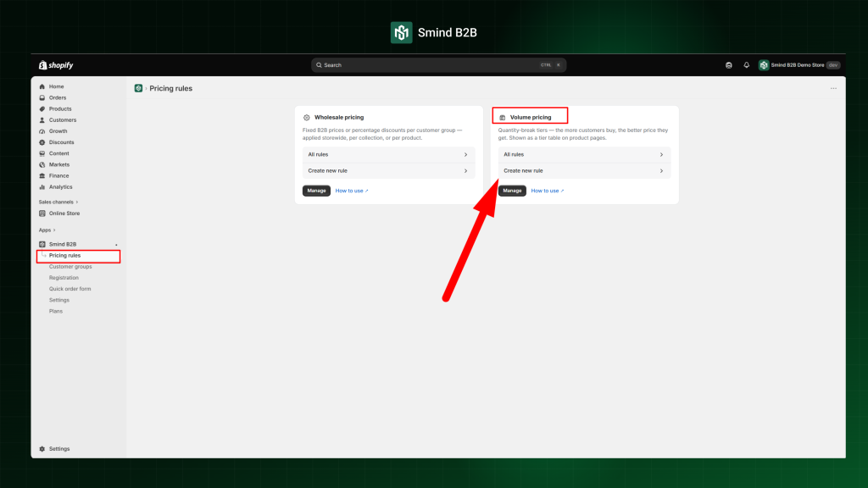Image resolution: width=868 pixels, height=488 pixels.
Task: Click Manage button in Volume pricing card
Action: [x=512, y=191]
